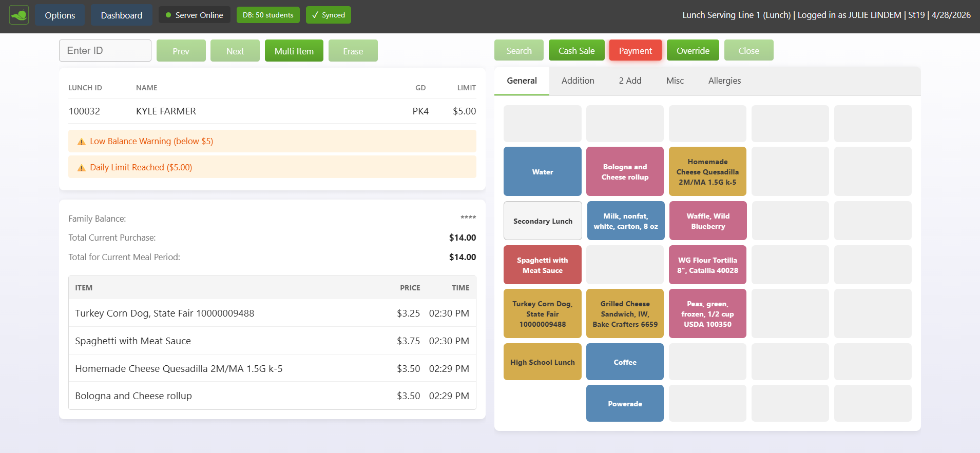Add WG Flour Tortilla 8" tile

707,265
